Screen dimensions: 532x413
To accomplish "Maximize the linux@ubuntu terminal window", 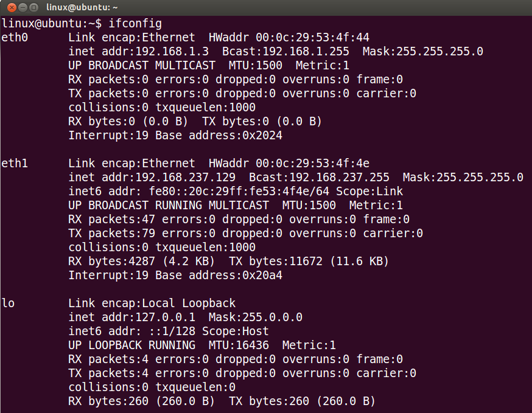I will click(x=33, y=7).
